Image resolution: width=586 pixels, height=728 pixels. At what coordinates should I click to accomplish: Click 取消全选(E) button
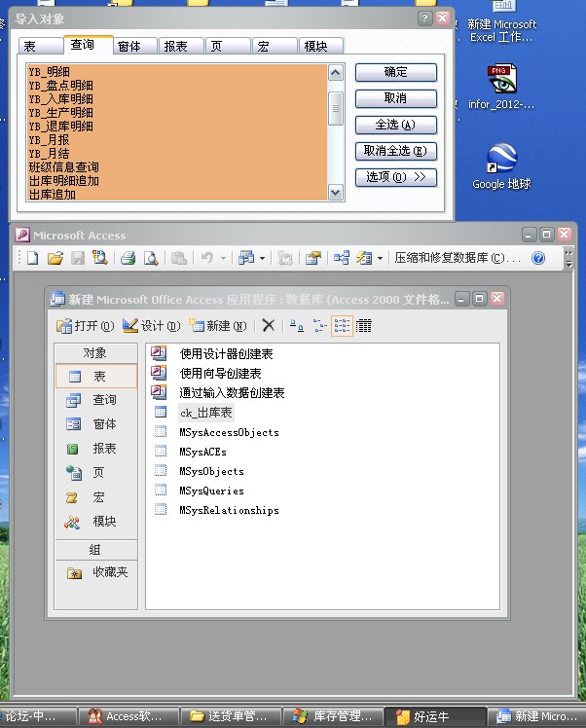(x=395, y=151)
